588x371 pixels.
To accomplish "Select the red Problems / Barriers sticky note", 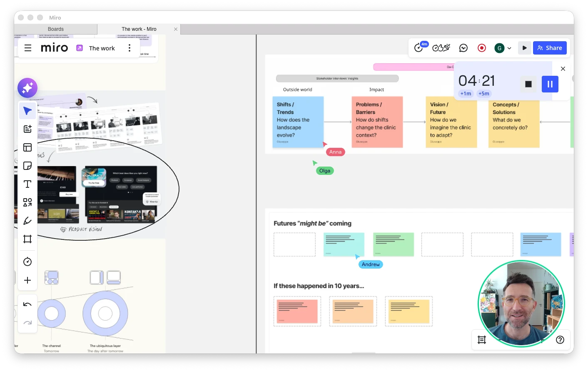I will click(377, 122).
